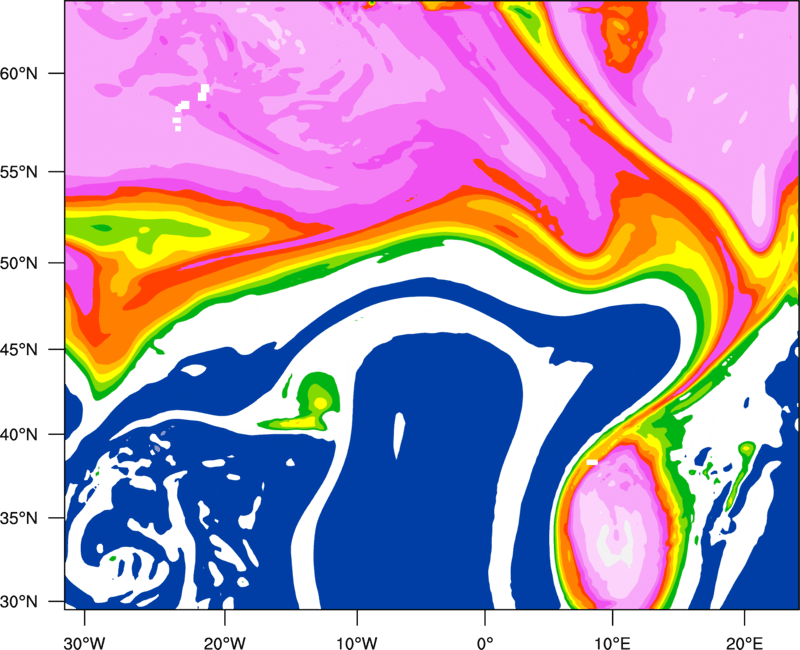Viewport: 800px width, 650px height.
Task: Click the 35°N latitude label
Action: (19, 518)
